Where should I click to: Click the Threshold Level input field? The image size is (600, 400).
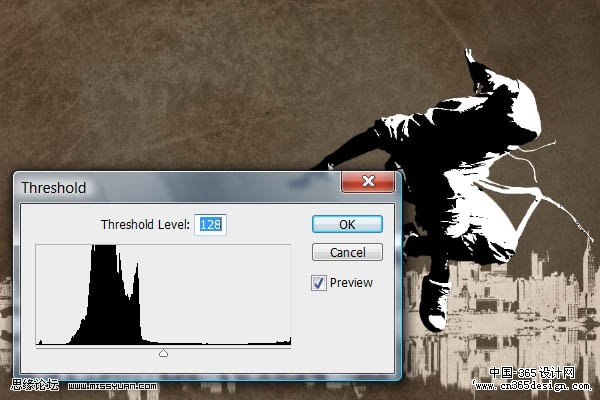tap(210, 224)
